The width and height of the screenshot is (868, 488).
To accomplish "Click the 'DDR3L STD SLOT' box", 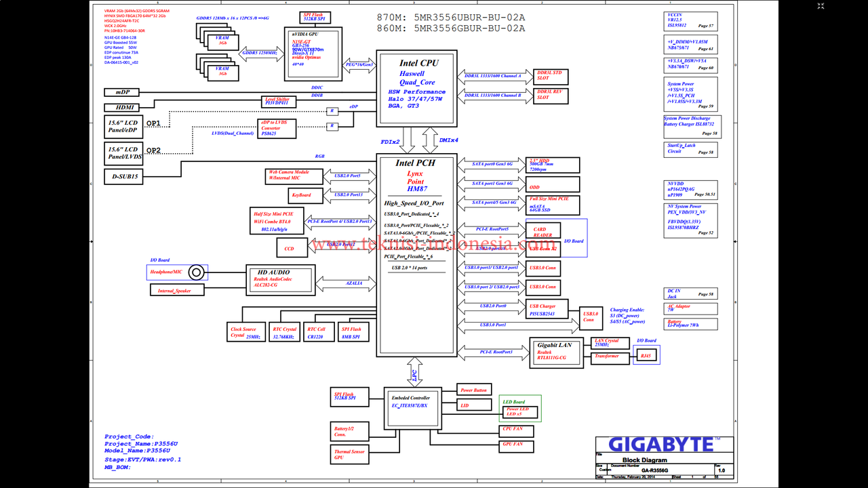I will pyautogui.click(x=551, y=77).
